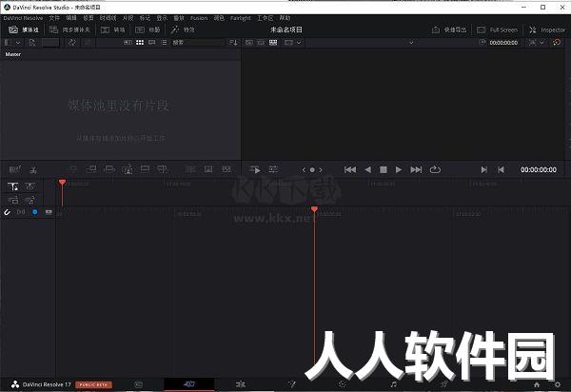Expand the bin list dropdown arrow
571x392 pixels.
click(17, 43)
